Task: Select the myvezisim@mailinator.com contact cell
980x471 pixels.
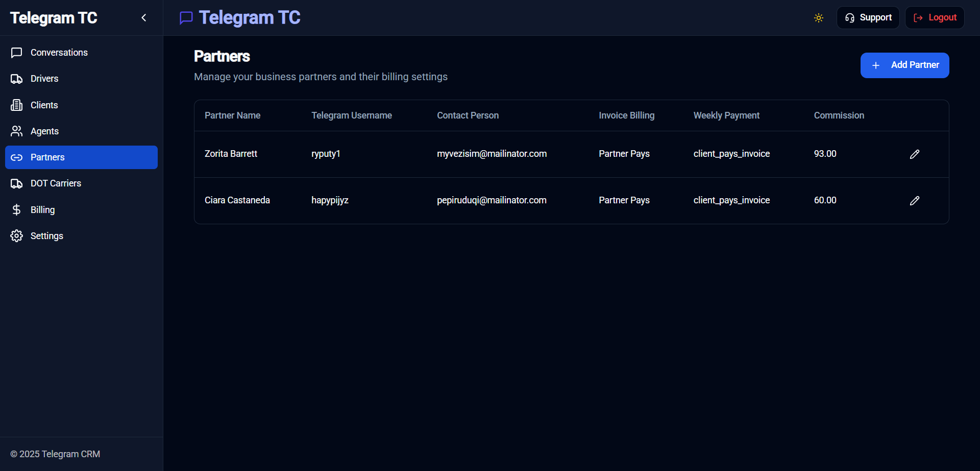Action: 492,154
